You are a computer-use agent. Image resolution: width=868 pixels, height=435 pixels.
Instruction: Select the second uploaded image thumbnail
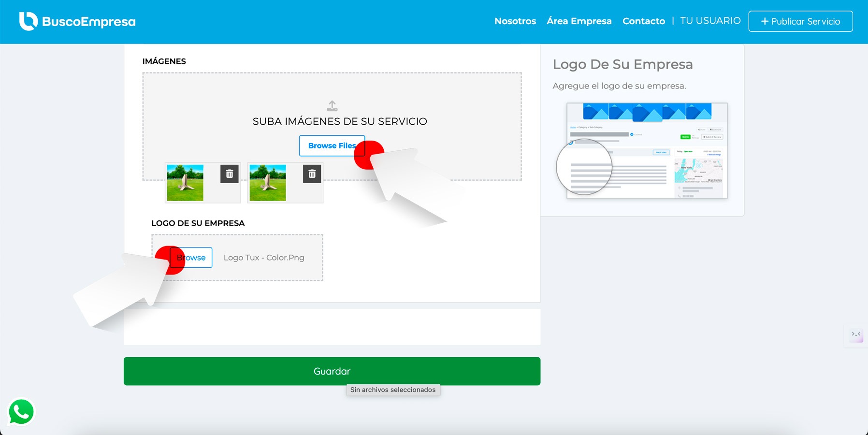(268, 183)
